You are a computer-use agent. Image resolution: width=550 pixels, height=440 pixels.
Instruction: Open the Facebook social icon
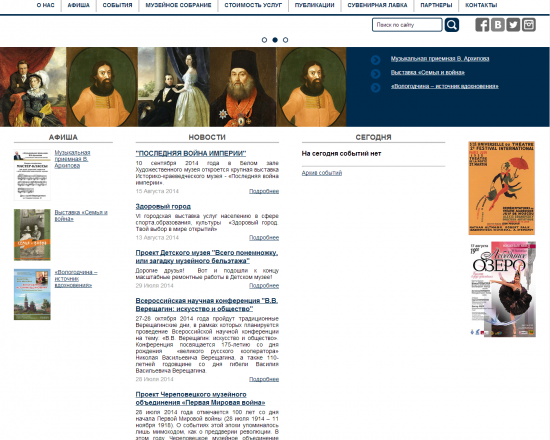pos(482,25)
